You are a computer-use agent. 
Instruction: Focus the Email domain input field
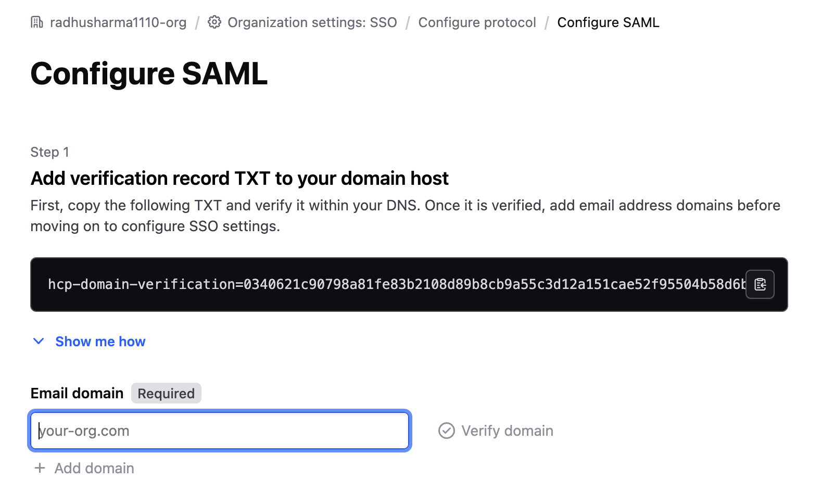pyautogui.click(x=220, y=431)
